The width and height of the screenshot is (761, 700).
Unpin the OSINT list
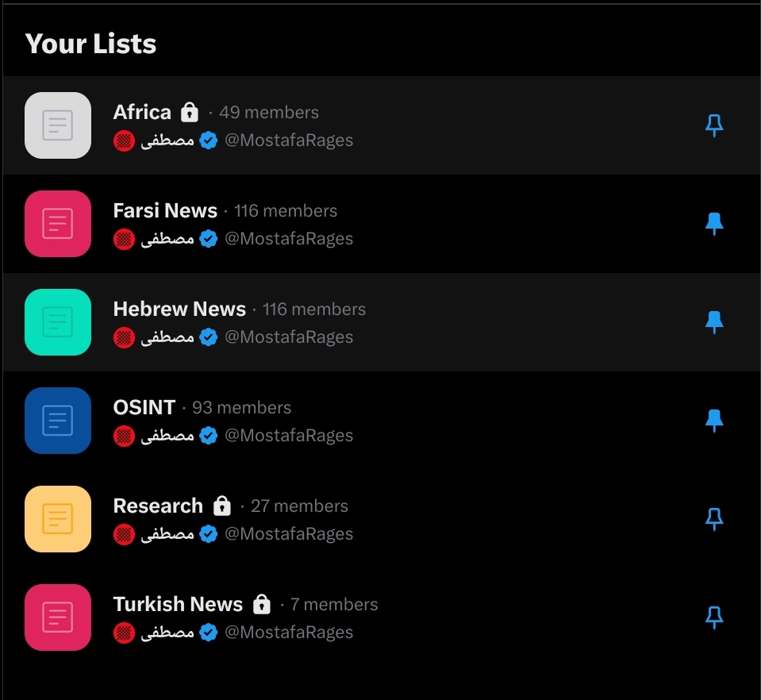pyautogui.click(x=714, y=421)
